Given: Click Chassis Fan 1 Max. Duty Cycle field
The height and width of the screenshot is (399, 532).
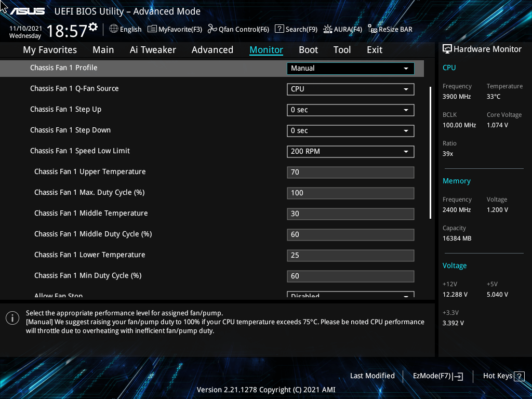Looking at the screenshot, I should tap(351, 193).
